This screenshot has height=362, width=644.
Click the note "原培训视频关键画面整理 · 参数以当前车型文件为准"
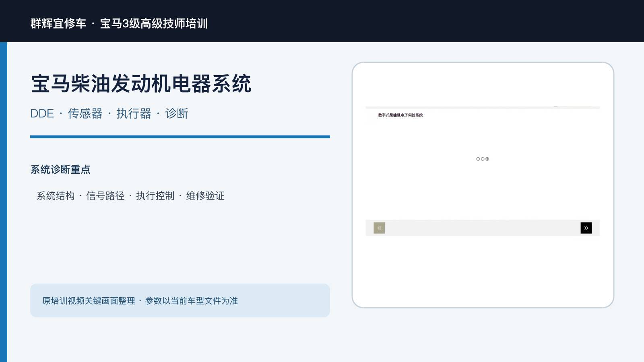click(140, 301)
